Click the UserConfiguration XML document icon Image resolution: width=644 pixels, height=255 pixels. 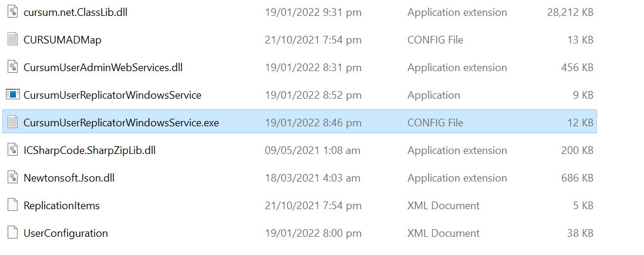(x=13, y=233)
